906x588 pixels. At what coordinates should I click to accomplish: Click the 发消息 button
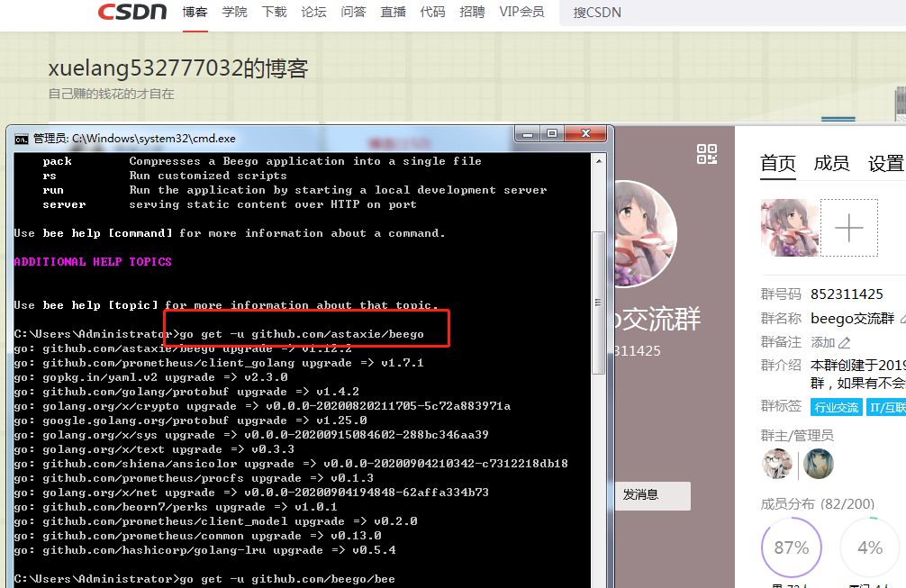point(652,495)
